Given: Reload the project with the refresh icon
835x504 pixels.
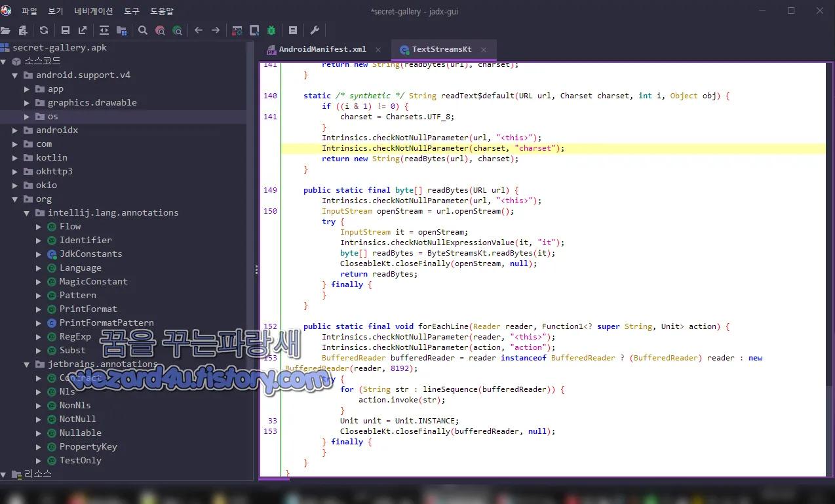Looking at the screenshot, I should (x=44, y=30).
